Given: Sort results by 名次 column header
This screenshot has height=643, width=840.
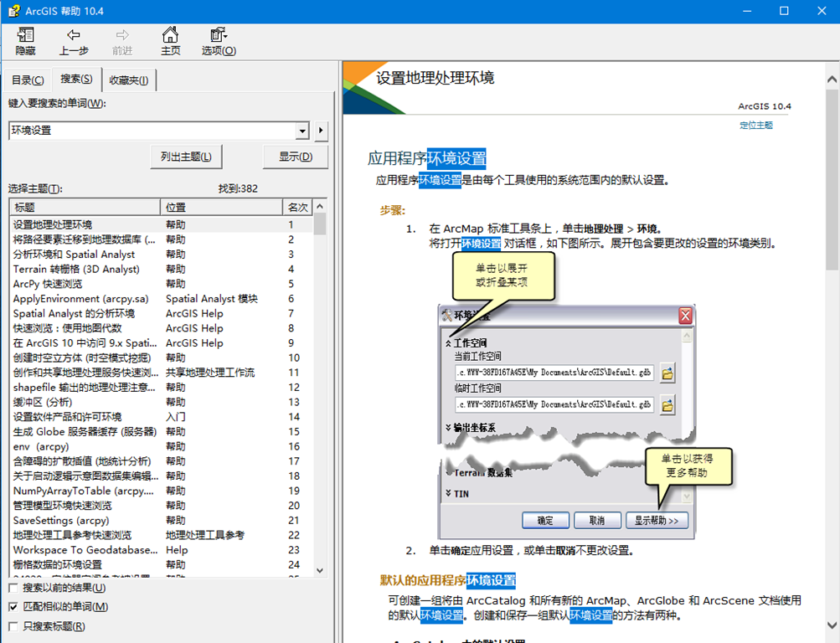Looking at the screenshot, I should (x=298, y=207).
